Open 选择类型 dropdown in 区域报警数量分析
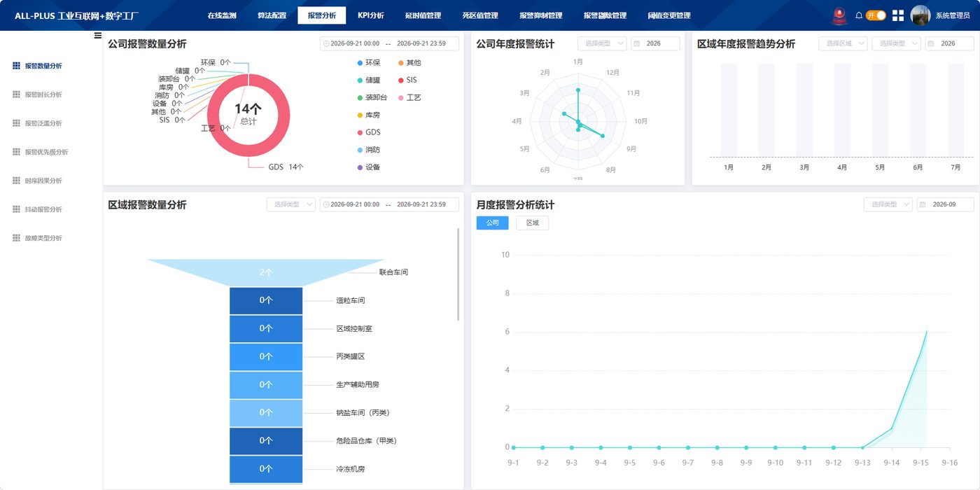Image resolution: width=980 pixels, height=490 pixels. tap(291, 204)
